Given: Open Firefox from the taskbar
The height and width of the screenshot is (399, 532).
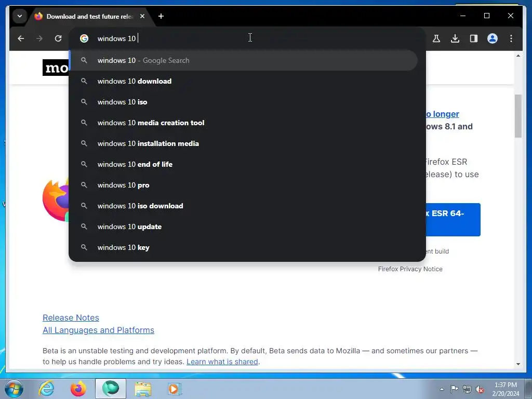Looking at the screenshot, I should click(78, 389).
